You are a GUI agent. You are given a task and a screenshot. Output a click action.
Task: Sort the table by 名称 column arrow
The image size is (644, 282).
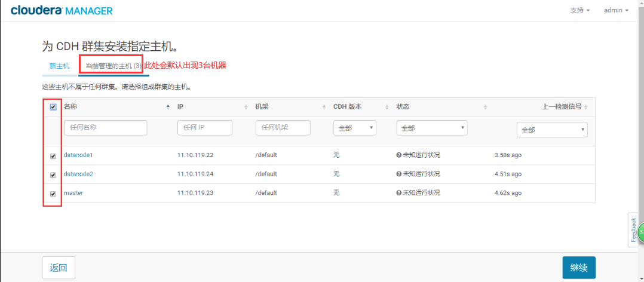coord(167,107)
